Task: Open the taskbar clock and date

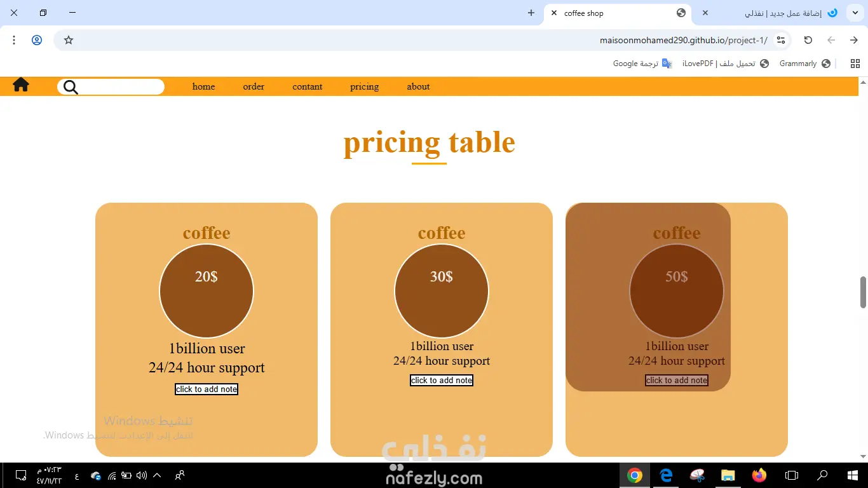Action: (49, 475)
